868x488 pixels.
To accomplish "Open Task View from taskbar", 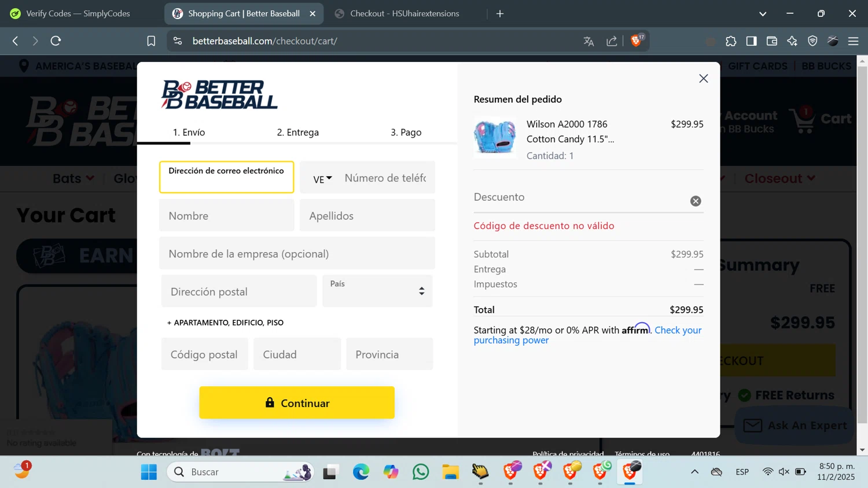I will (x=330, y=472).
